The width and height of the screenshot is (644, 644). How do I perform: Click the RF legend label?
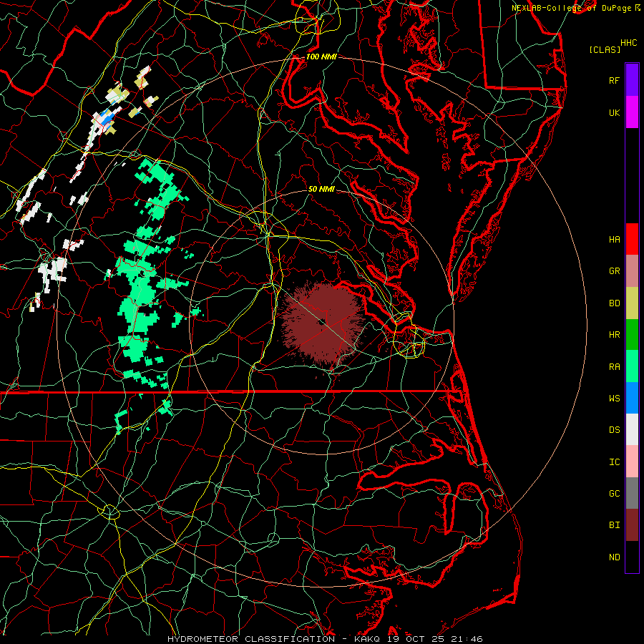[x=614, y=80]
